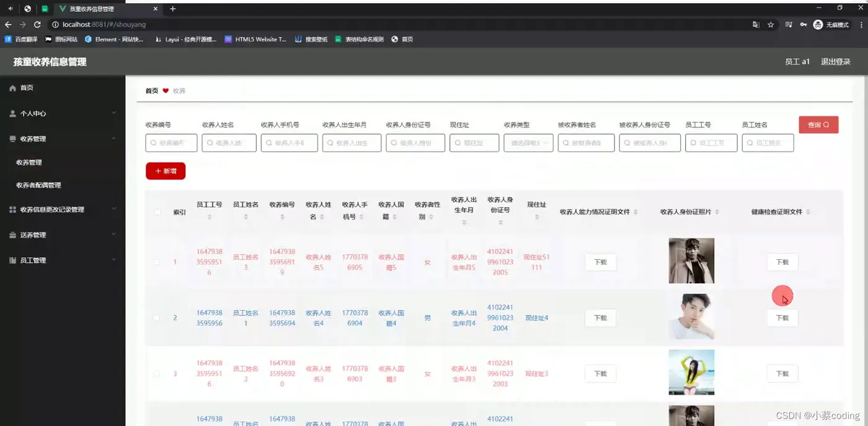Click 收养人手机号 search input
The height and width of the screenshot is (426, 868).
[x=289, y=143]
